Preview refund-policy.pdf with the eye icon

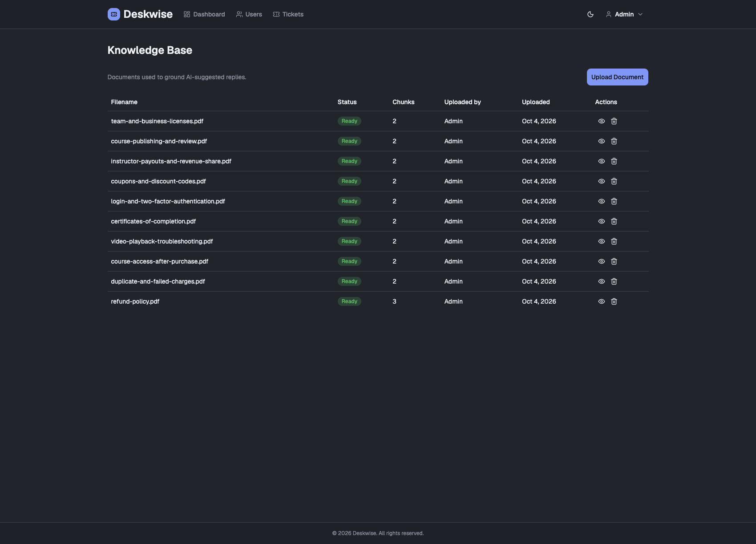point(602,301)
